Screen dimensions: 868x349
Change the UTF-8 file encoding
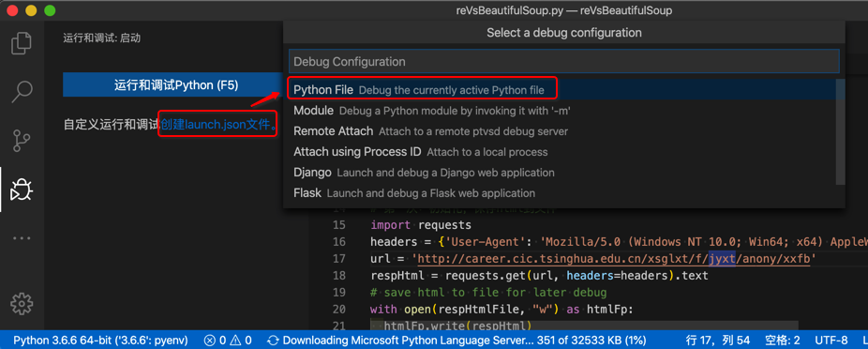coord(831,340)
